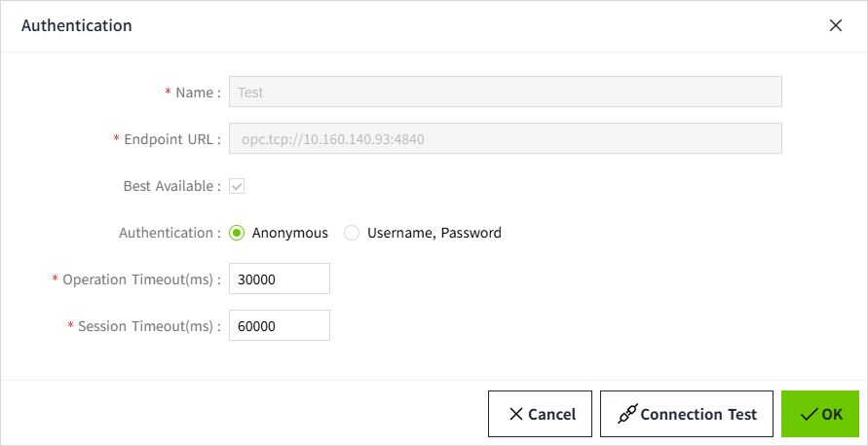Screen dimensions: 868x446
Task: Choose the Username, Password radio option
Action: click(352, 233)
